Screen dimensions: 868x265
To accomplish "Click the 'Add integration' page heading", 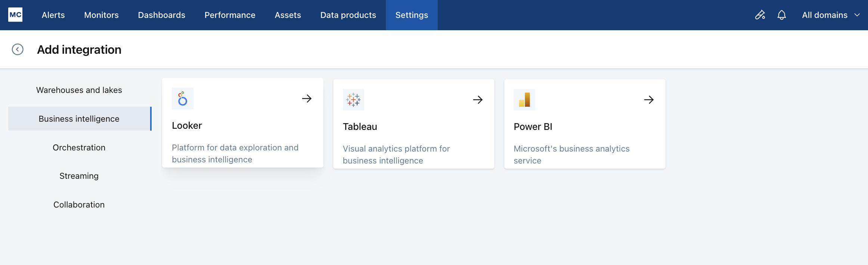I will click(79, 50).
